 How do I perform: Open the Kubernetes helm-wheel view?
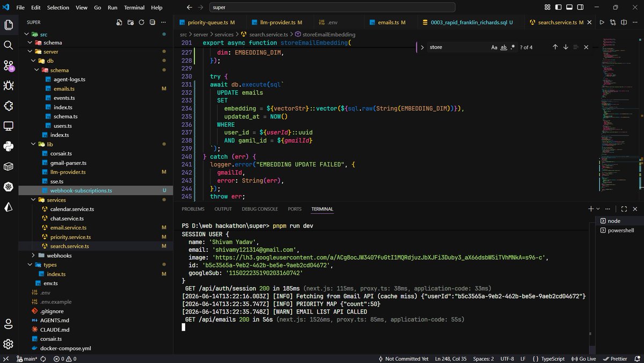(9, 187)
